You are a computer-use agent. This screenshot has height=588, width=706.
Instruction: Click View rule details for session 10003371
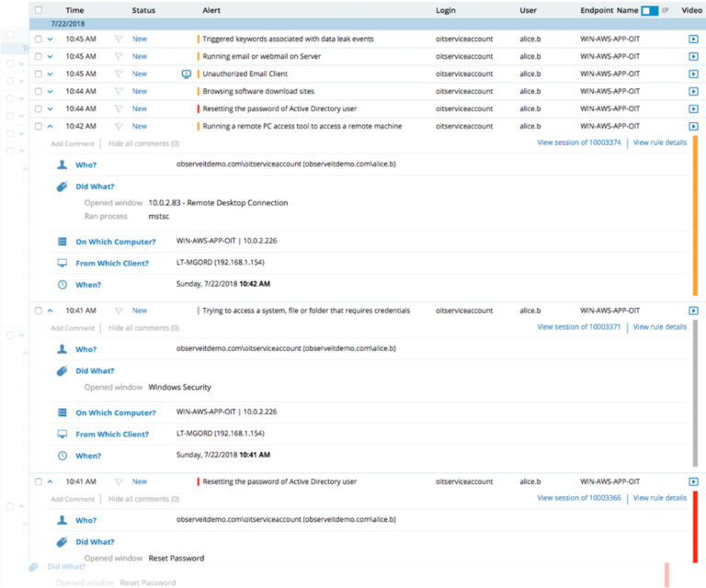pos(659,327)
